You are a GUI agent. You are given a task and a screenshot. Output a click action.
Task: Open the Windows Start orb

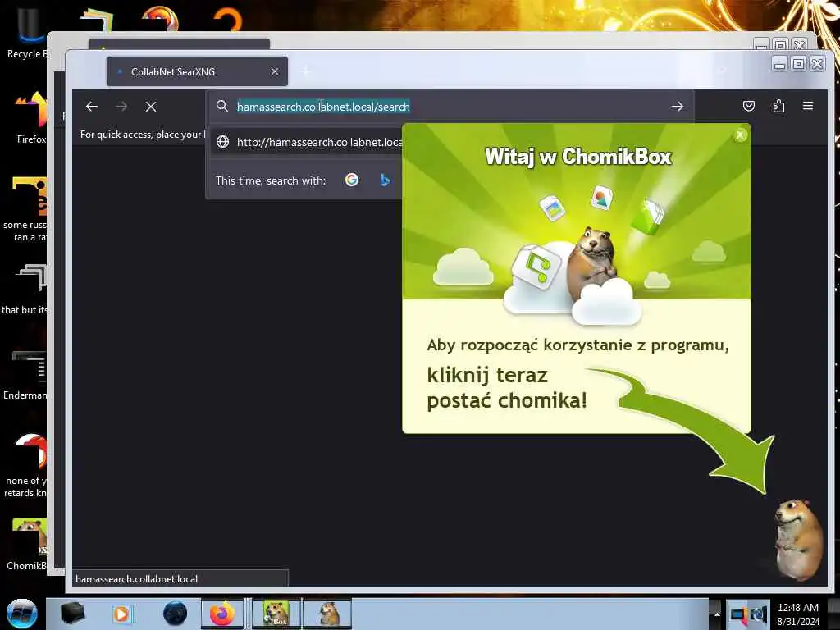click(22, 614)
